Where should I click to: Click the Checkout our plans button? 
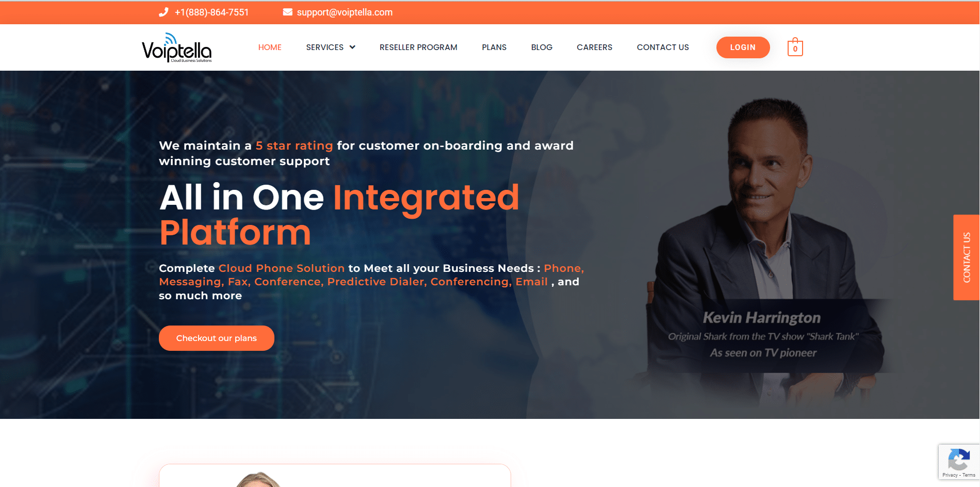pos(217,338)
